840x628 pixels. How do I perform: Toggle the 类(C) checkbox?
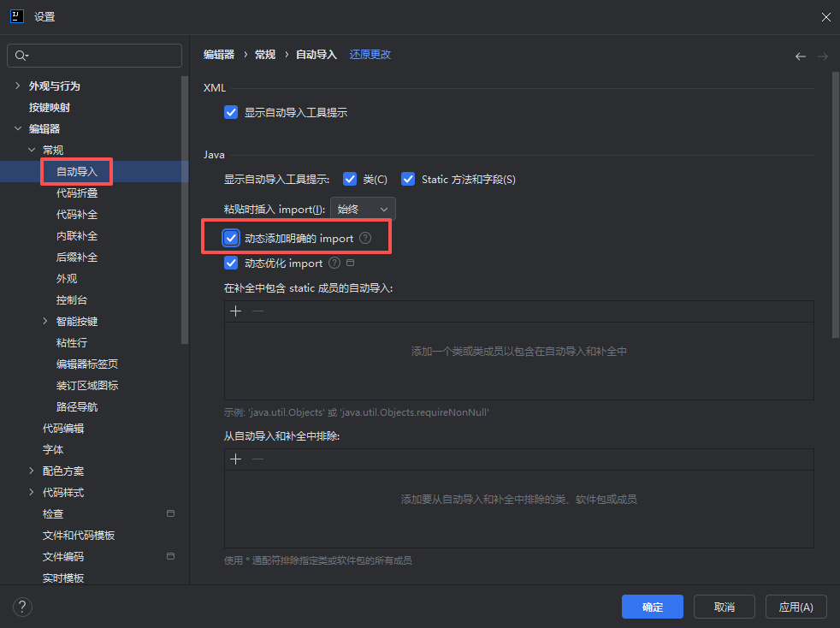tap(349, 179)
